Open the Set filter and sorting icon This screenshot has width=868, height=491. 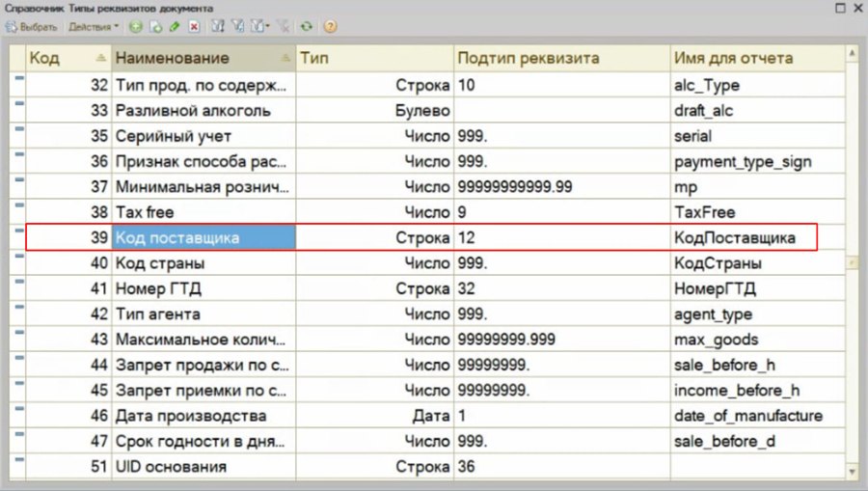218,27
